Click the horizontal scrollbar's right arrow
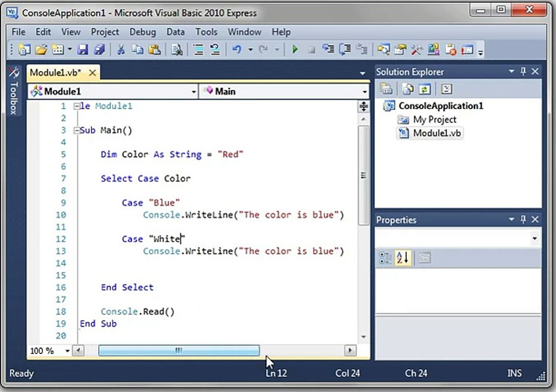556x392 pixels. click(350, 351)
